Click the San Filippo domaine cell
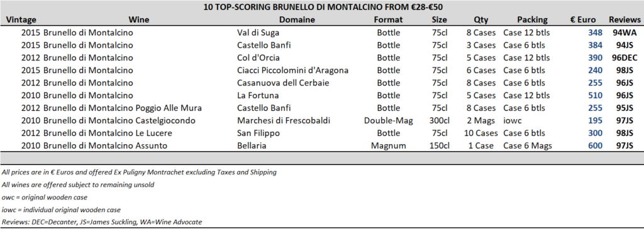644x236 pixels. tap(258, 133)
